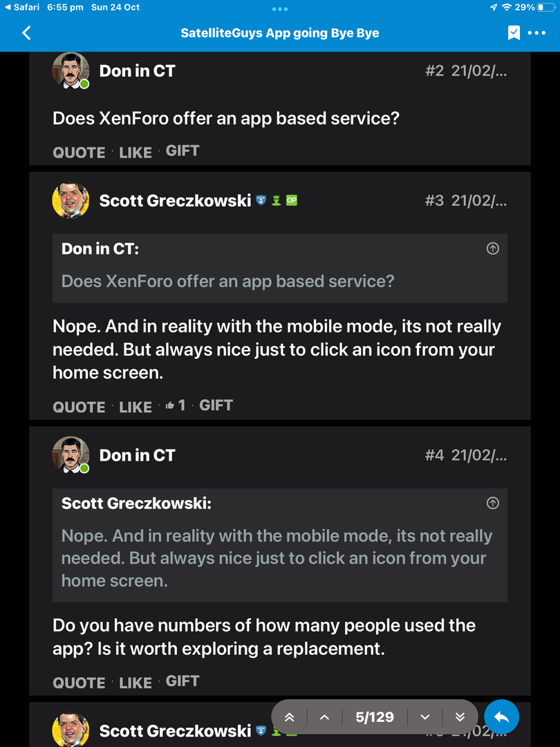The height and width of the screenshot is (747, 560).
Task: Quote post #2 by Don in CT
Action: 79,152
